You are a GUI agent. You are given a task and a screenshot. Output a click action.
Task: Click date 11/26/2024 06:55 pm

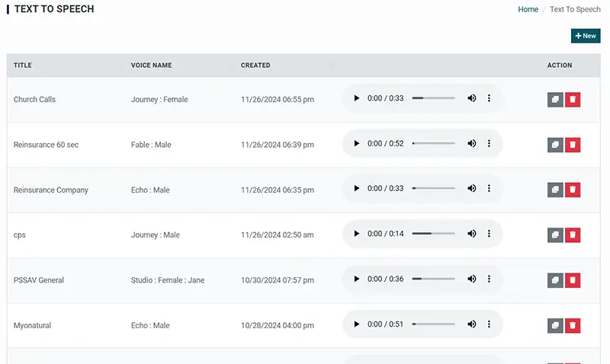(x=278, y=100)
